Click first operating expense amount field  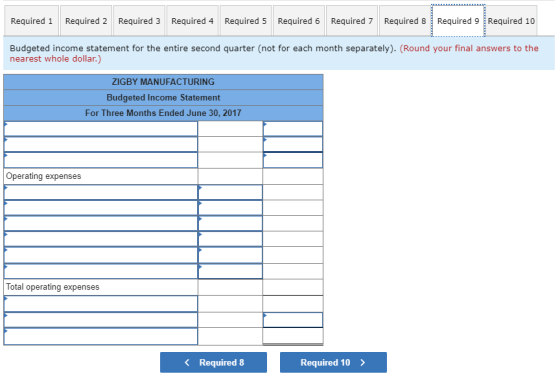(230, 192)
